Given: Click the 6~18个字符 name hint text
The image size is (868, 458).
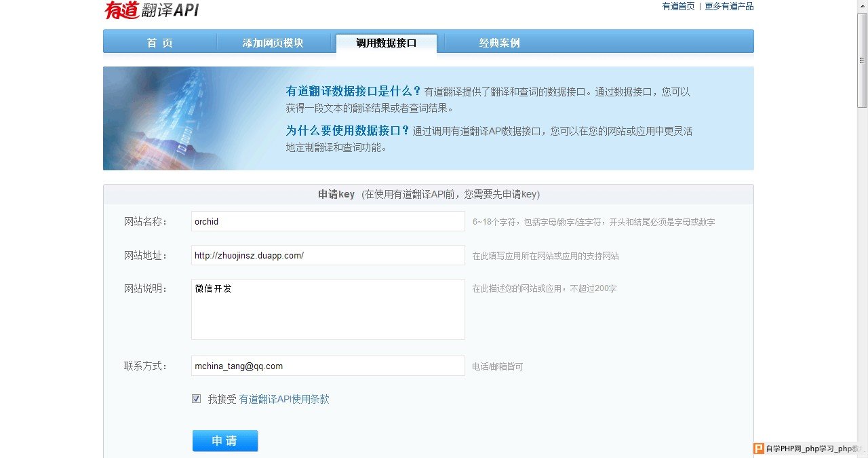Looking at the screenshot, I should (x=593, y=222).
